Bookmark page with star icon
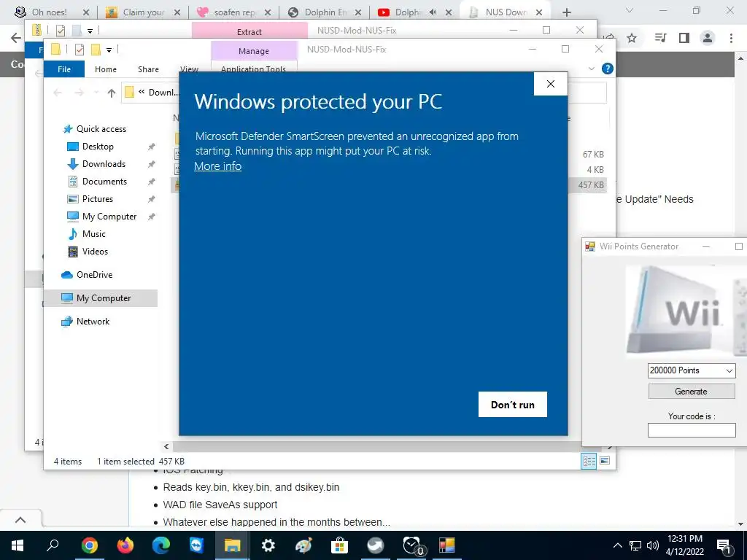Image resolution: width=747 pixels, height=560 pixels. point(632,38)
